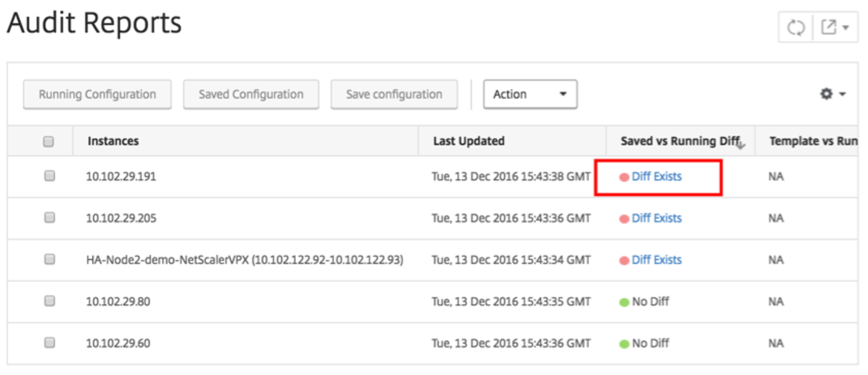
Task: Toggle the select-all instances checkbox
Action: 49,142
